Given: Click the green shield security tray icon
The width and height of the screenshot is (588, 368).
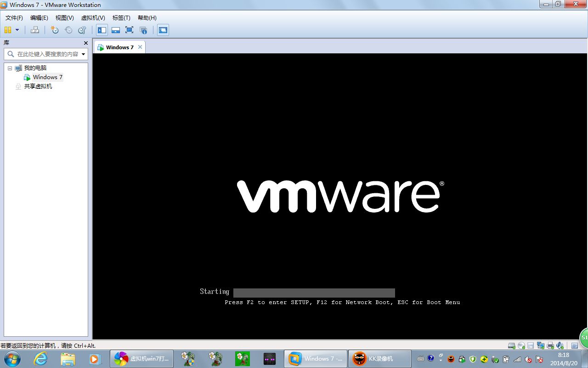Looking at the screenshot, I should click(x=473, y=359).
